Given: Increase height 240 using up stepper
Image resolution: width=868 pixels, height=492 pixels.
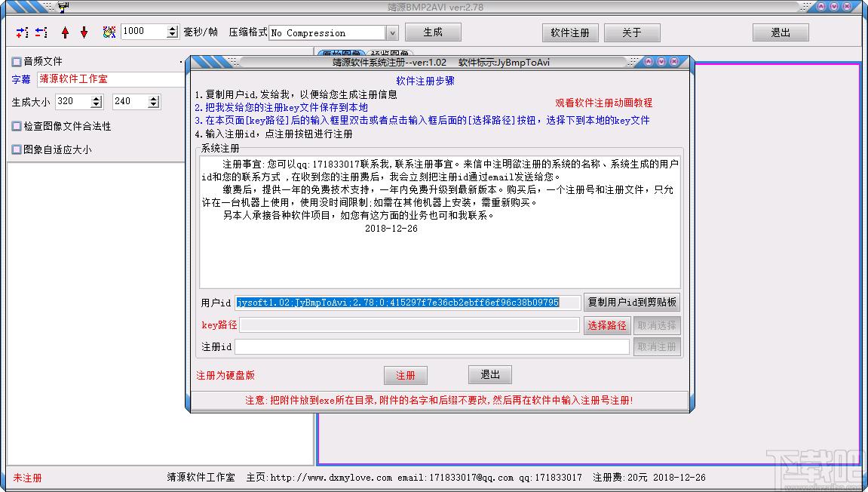Looking at the screenshot, I should click(x=154, y=99).
